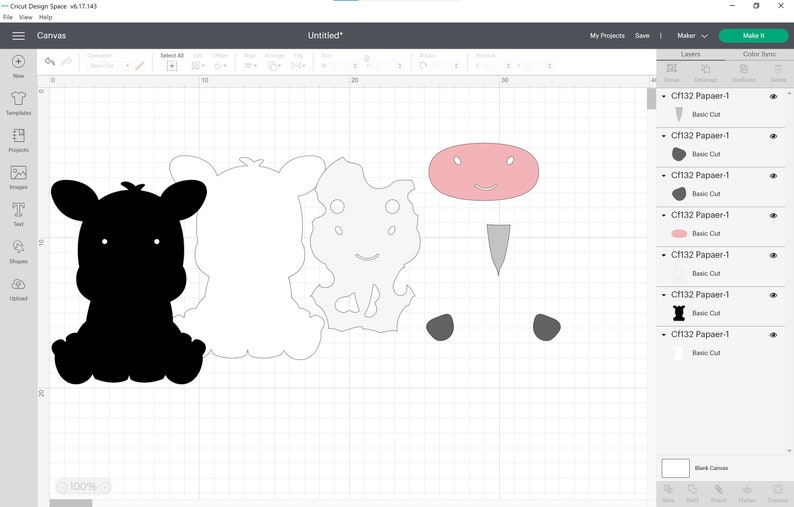Hide the pink oval layer with its eye icon
794x507 pixels.
(x=773, y=215)
